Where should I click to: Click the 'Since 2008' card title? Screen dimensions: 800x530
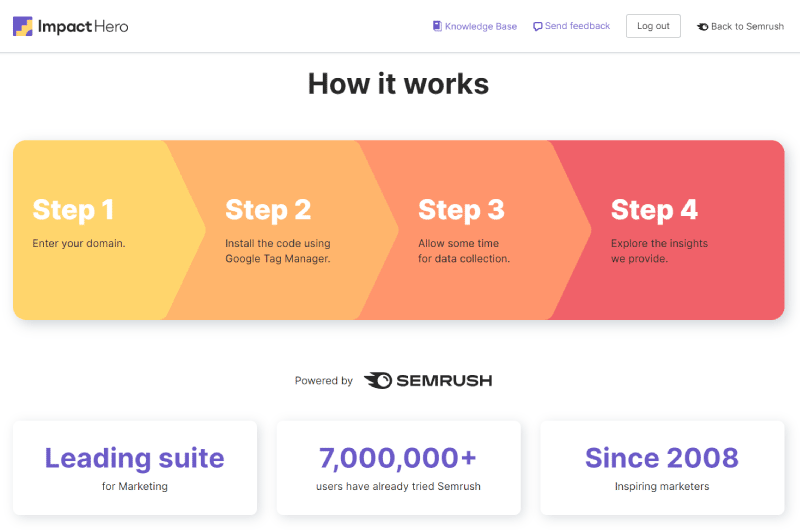click(x=662, y=458)
